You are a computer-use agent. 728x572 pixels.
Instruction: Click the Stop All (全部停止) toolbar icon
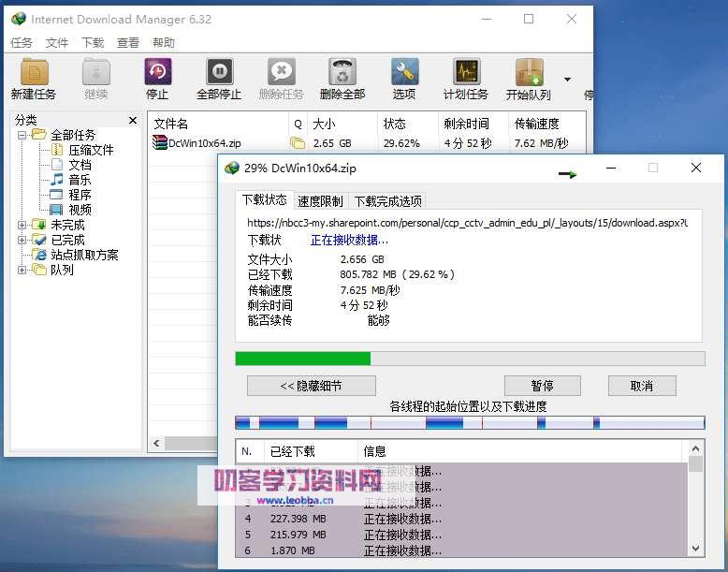click(219, 72)
